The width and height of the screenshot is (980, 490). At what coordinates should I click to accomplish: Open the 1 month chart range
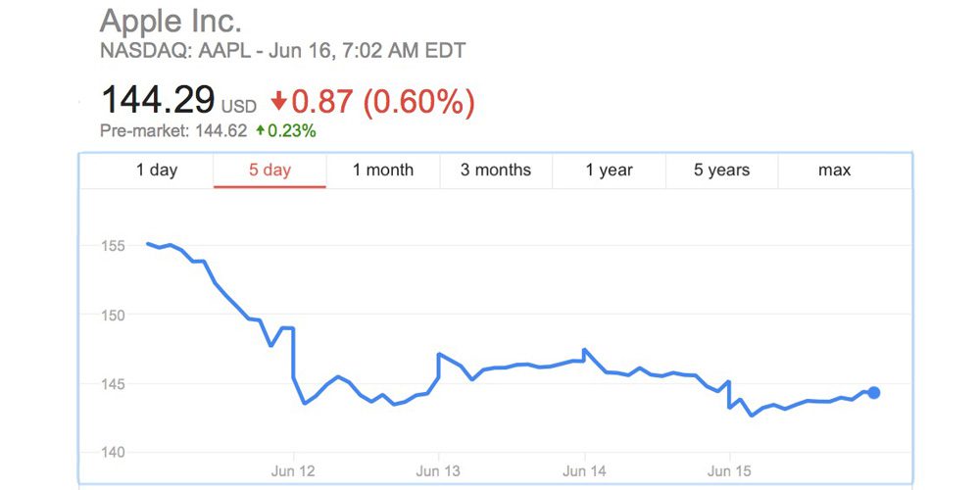(383, 171)
